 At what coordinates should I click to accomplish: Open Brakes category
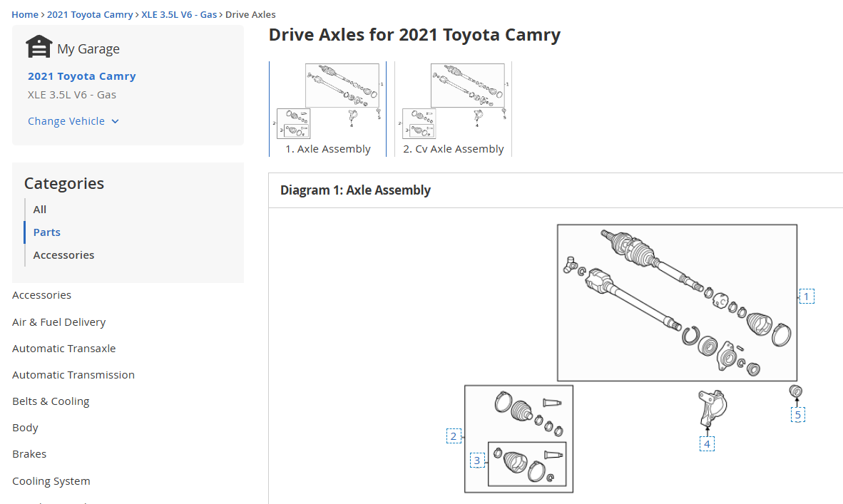(29, 454)
